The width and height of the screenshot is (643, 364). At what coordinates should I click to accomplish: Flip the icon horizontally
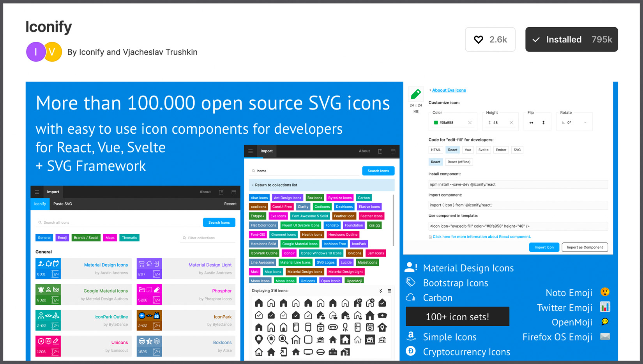(x=531, y=123)
